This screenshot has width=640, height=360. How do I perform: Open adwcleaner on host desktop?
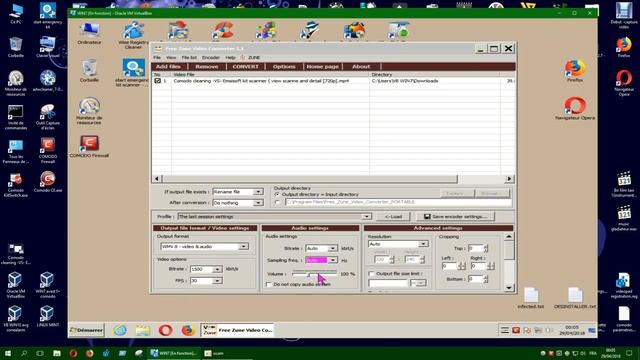(x=48, y=80)
